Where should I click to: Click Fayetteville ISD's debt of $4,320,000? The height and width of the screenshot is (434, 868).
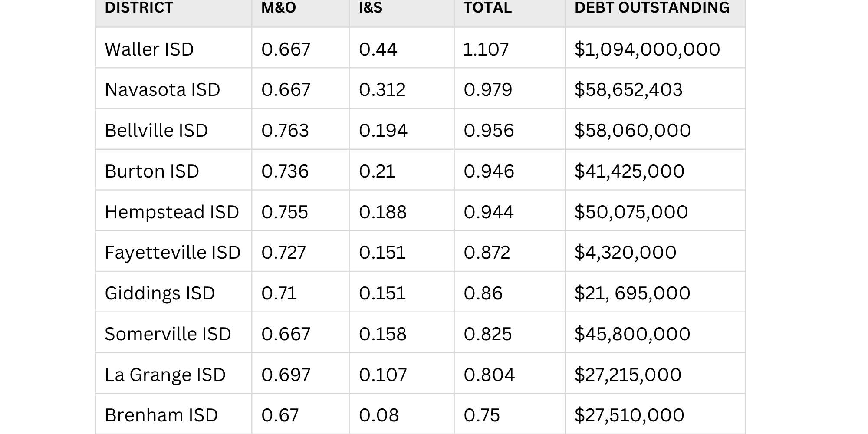coord(625,253)
